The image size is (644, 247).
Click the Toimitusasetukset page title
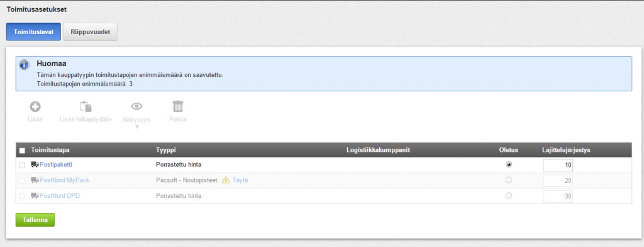pyautogui.click(x=36, y=9)
